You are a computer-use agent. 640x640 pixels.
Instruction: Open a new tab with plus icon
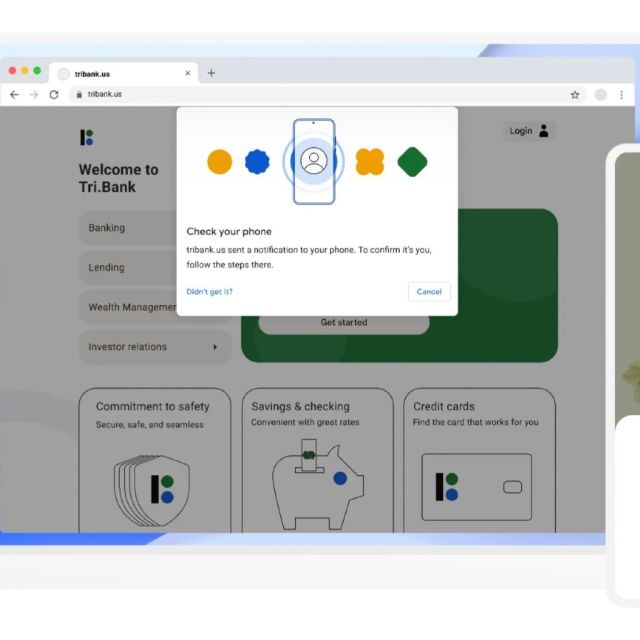coord(211,73)
